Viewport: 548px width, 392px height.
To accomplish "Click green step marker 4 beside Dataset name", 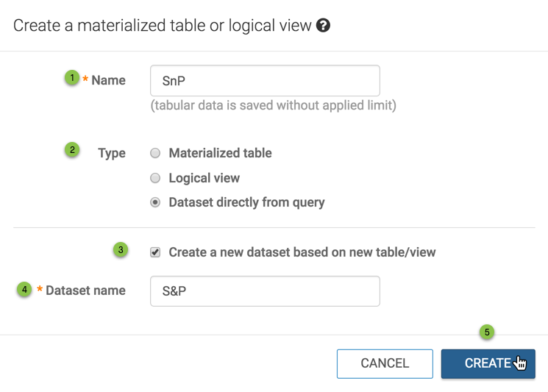I will click(25, 289).
